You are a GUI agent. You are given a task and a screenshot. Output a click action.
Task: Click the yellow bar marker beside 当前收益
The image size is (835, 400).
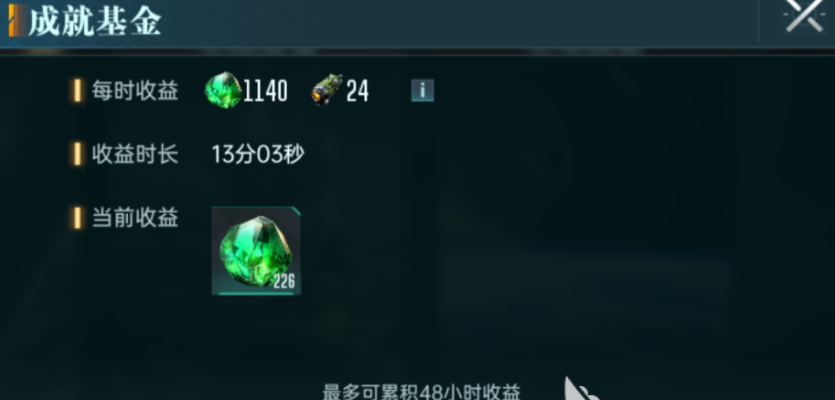(77, 218)
